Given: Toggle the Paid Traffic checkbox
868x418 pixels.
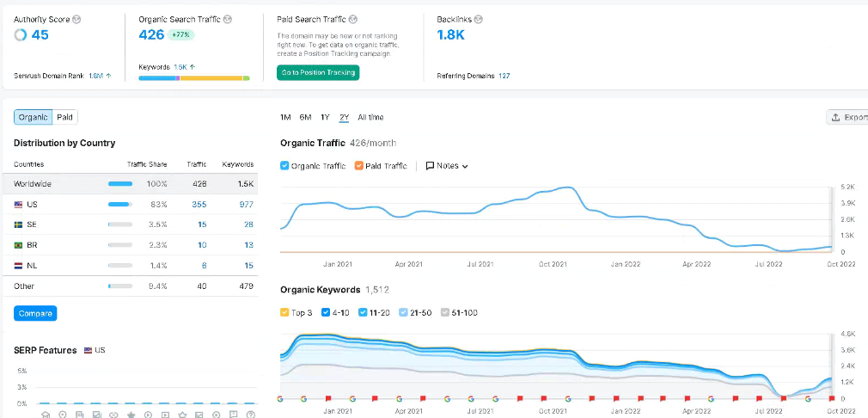Looking at the screenshot, I should 359,166.
